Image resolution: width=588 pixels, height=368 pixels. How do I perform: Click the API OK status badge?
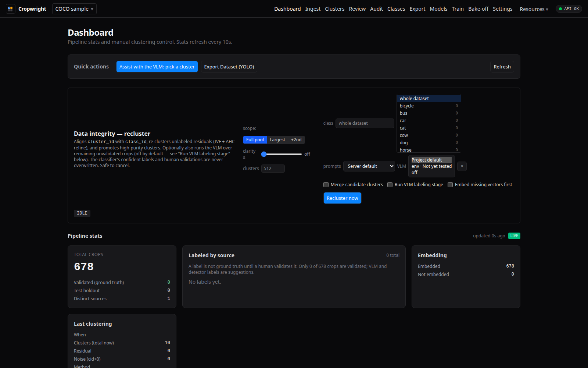click(x=569, y=9)
